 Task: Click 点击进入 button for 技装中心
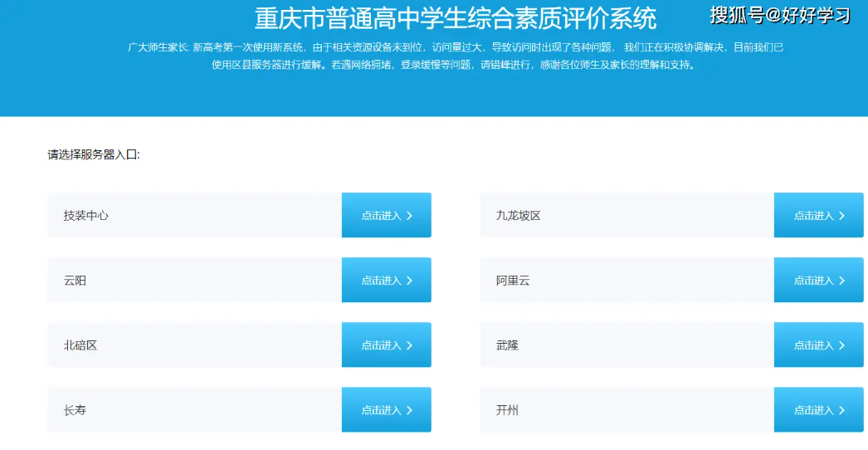coord(387,215)
